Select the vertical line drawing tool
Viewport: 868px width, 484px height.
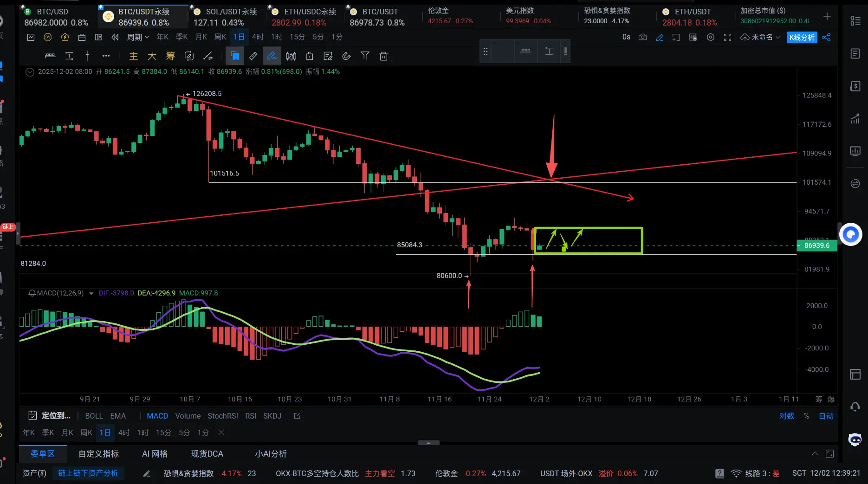tap(87, 56)
